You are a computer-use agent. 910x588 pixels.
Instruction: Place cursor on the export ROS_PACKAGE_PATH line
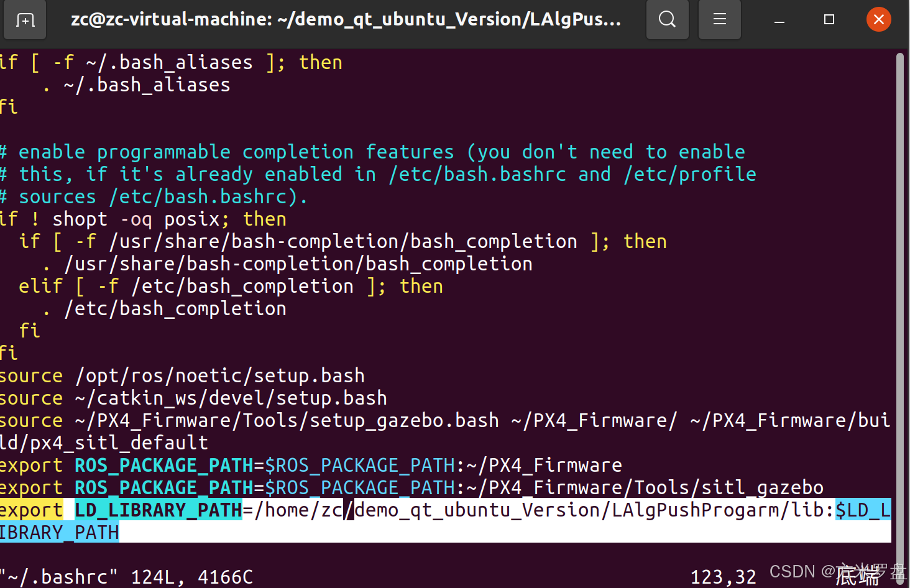coord(249,465)
